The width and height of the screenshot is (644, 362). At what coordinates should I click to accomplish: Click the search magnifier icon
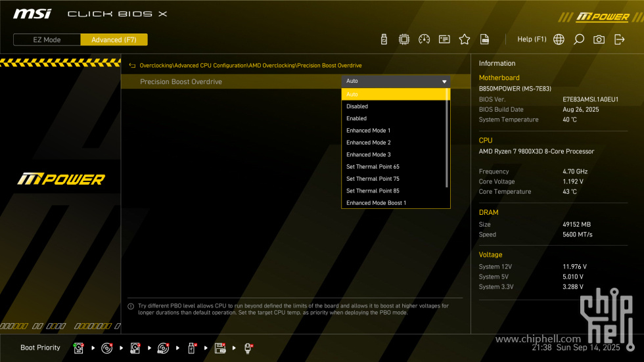[579, 39]
